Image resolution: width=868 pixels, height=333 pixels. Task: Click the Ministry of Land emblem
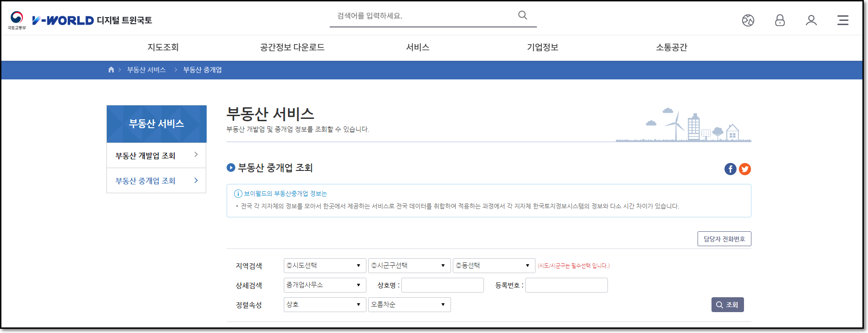(17, 20)
